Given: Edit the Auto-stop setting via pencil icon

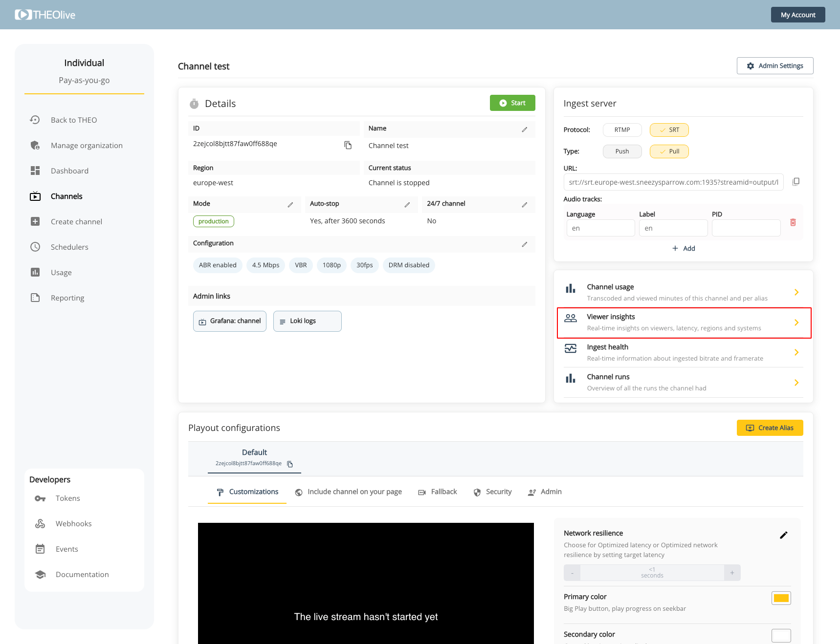Looking at the screenshot, I should 407,205.
